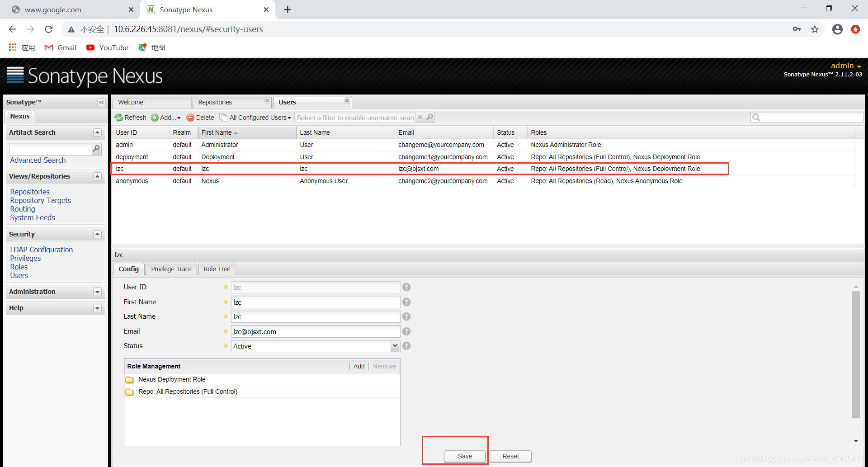
Task: Edit the Email field
Action: click(x=316, y=331)
